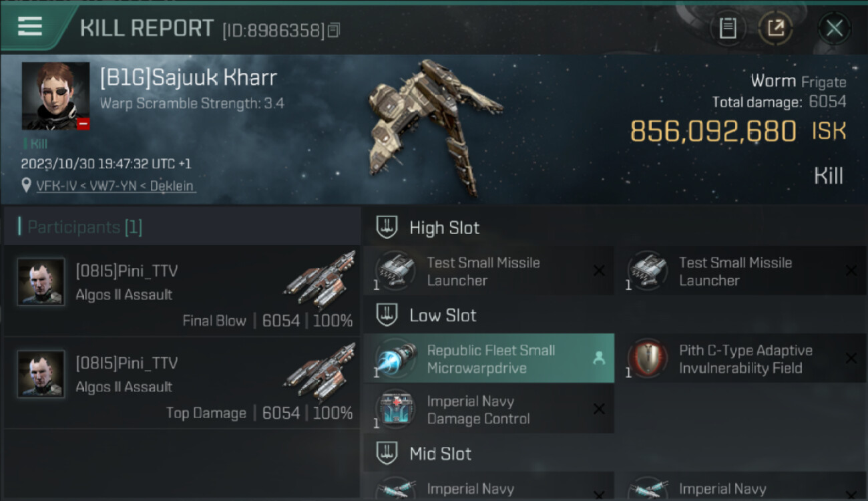Open the hamburger menu
The width and height of the screenshot is (868, 501).
click(30, 27)
